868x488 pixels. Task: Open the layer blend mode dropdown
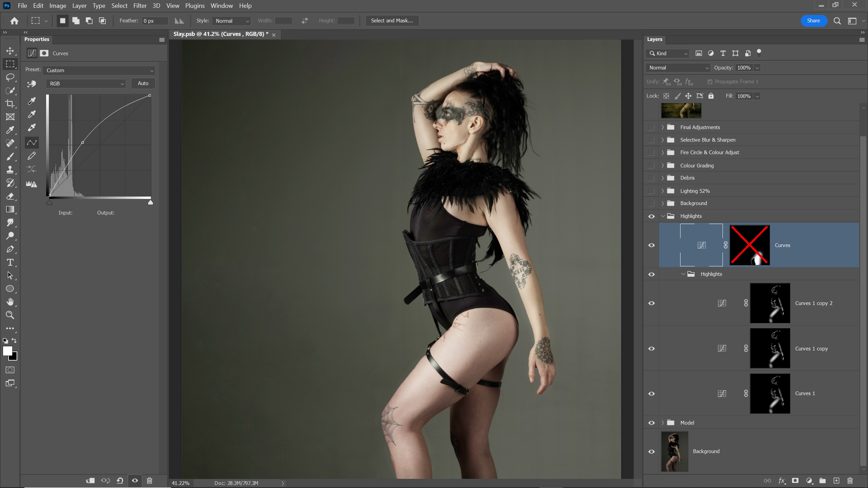[x=678, y=68]
